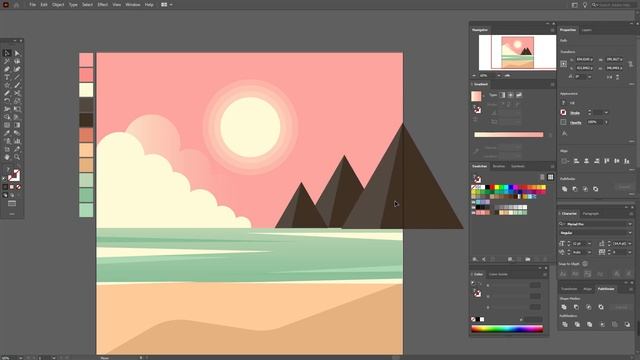This screenshot has height=360, width=640.
Task: Click the Navigator preview thumbnail
Action: [517, 53]
